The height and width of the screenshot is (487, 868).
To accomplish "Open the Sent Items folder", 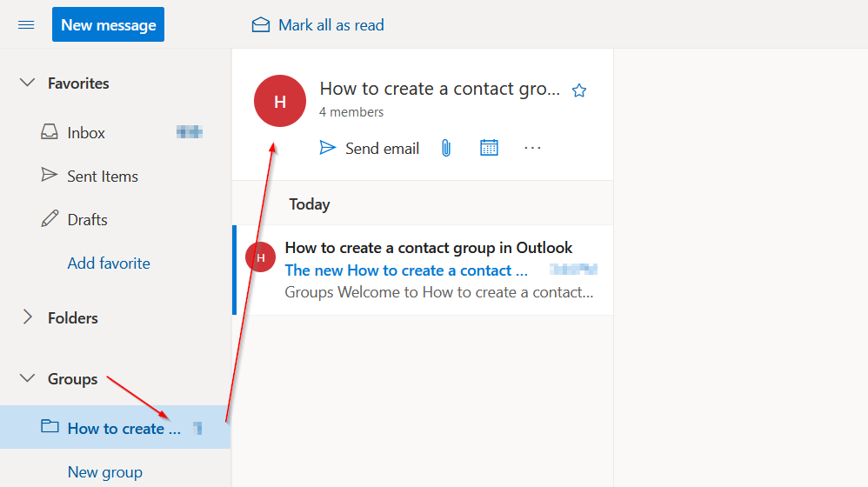I will click(115, 176).
